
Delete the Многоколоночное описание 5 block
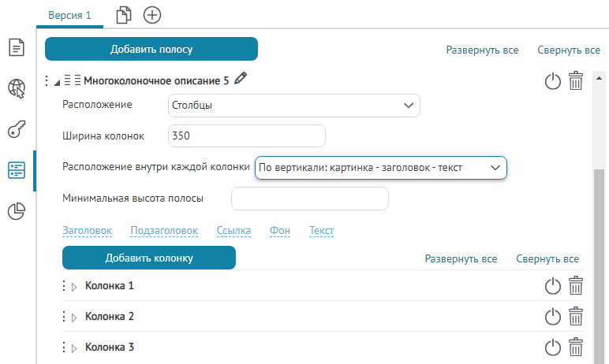[x=576, y=80]
